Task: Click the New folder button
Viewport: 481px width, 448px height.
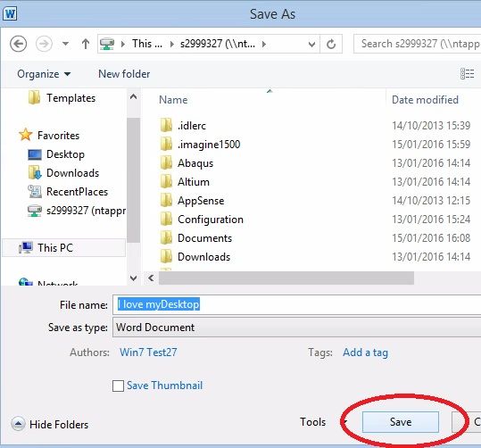Action: (x=124, y=74)
